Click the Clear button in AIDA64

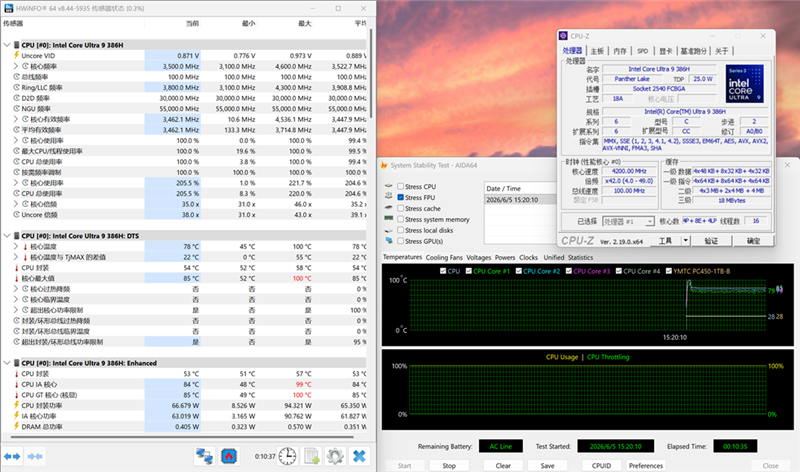(x=503, y=465)
